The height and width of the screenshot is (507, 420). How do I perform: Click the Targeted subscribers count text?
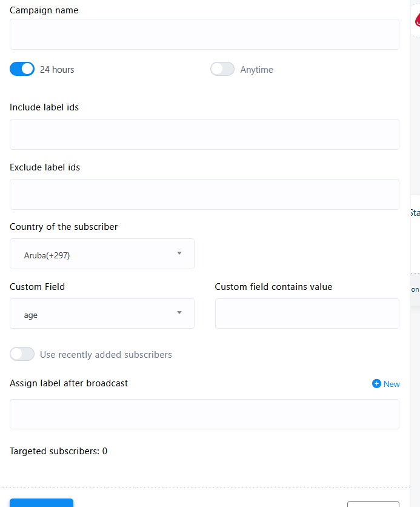point(59,451)
